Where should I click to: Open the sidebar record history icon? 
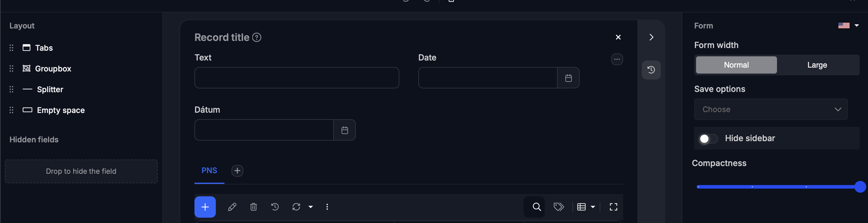click(x=651, y=70)
